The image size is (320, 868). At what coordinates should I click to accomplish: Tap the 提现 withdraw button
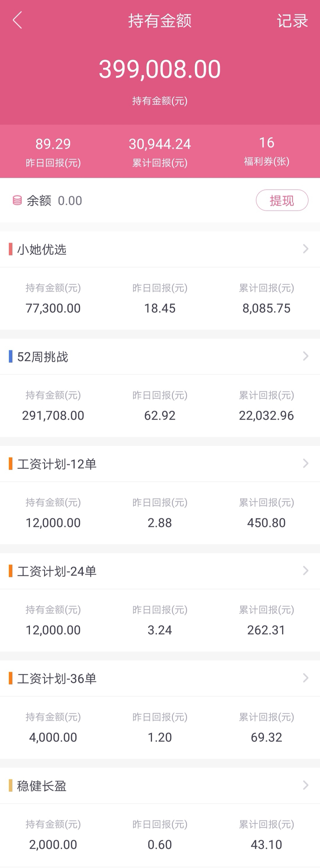click(282, 201)
